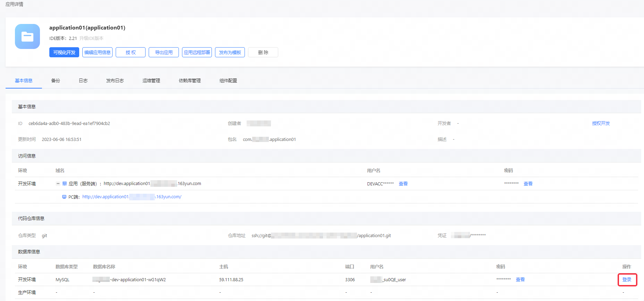Click the monitor icon beside PC端
This screenshot has width=644, height=301.
[x=64, y=197]
